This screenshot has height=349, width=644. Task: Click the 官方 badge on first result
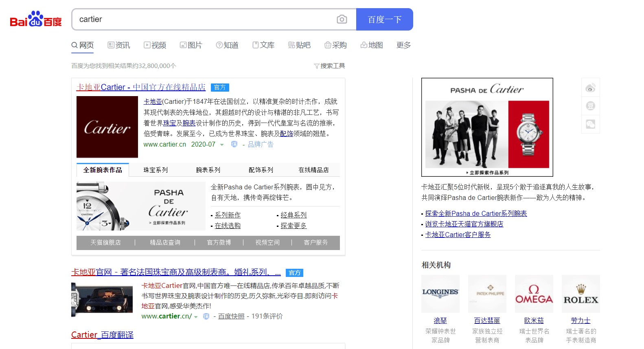[220, 88]
